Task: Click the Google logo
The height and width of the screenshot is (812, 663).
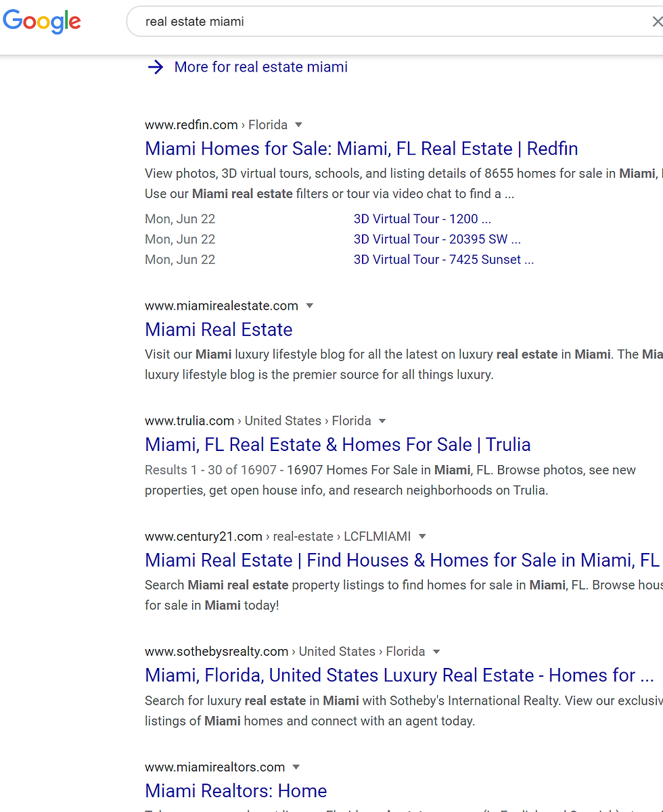Action: coord(42,22)
